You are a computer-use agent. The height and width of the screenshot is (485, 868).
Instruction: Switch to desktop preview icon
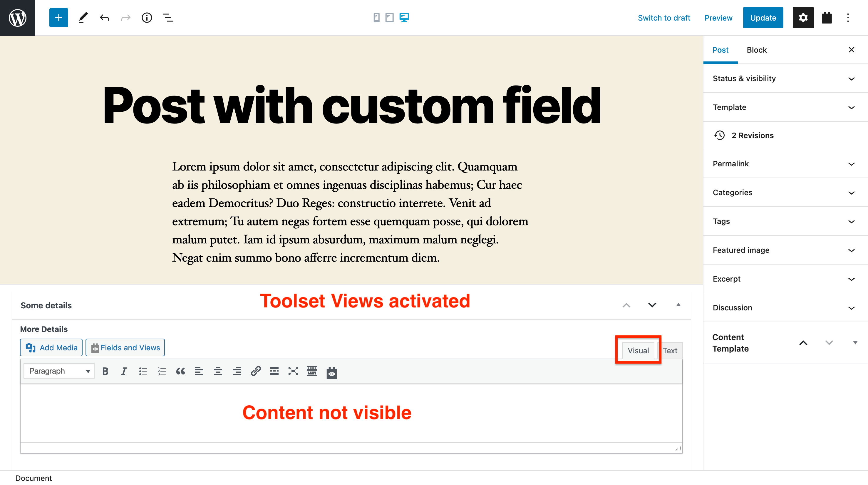pyautogui.click(x=404, y=18)
